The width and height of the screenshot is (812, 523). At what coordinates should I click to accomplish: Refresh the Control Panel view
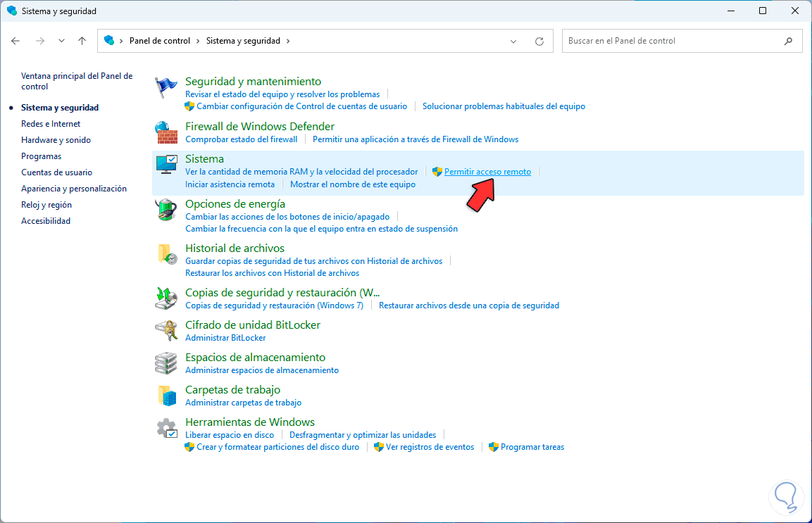click(539, 41)
